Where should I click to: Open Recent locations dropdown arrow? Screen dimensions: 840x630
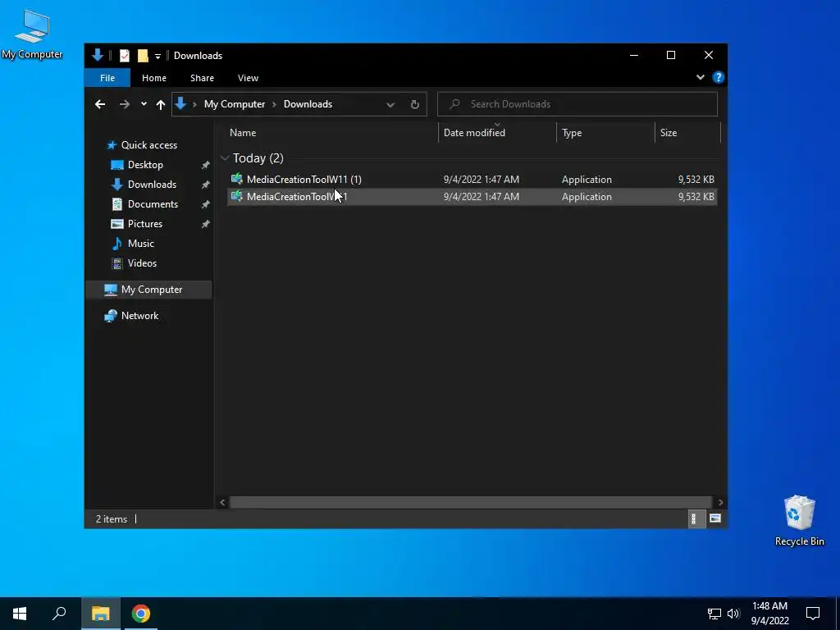tap(144, 104)
